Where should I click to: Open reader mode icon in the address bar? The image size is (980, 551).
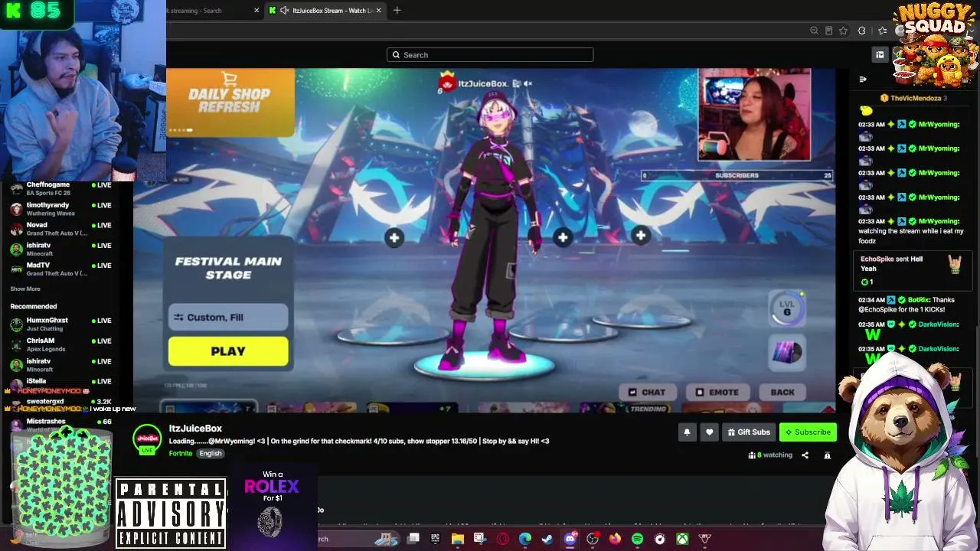tap(828, 31)
